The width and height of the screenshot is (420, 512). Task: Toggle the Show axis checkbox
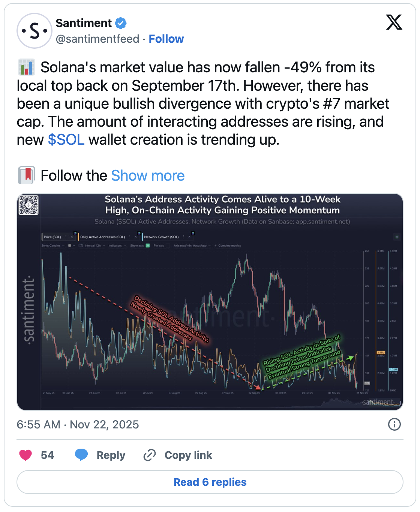pyautogui.click(x=148, y=246)
